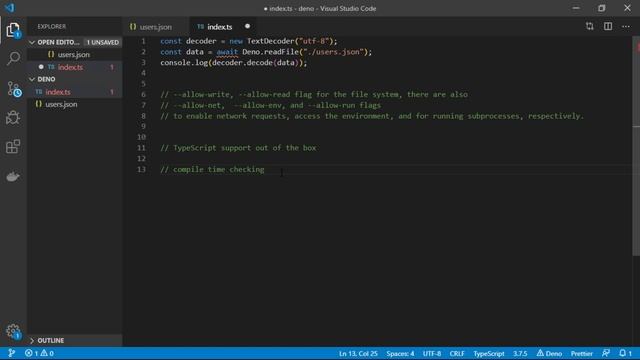Switch to the index.ts tab
The width and height of the screenshot is (640, 360).
pyautogui.click(x=223, y=27)
